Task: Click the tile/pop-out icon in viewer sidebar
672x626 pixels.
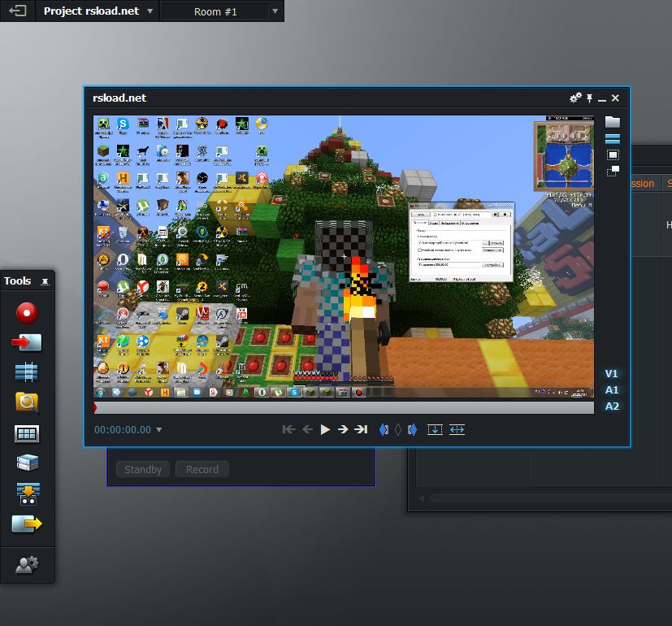Action: pos(613,171)
